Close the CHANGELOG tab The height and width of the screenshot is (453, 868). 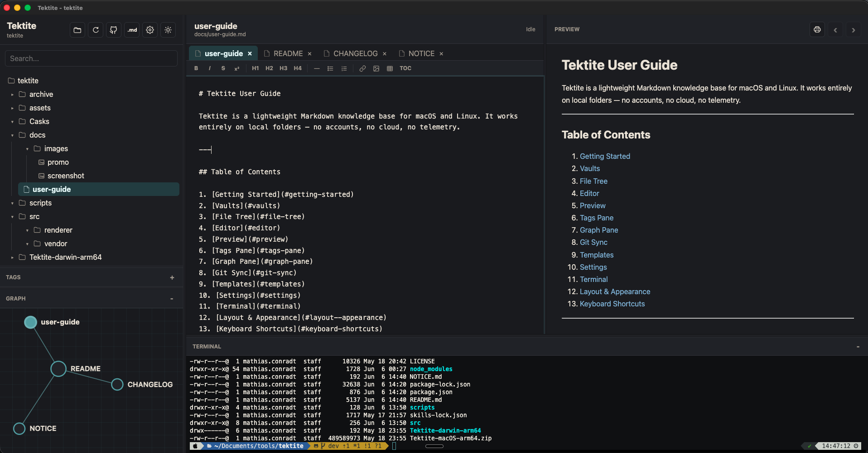click(x=385, y=54)
